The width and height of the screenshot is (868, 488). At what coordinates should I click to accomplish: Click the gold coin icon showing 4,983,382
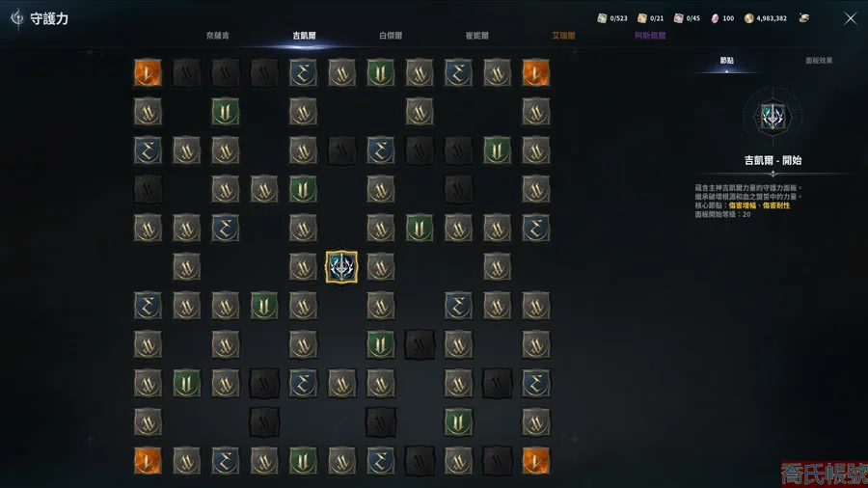point(748,18)
